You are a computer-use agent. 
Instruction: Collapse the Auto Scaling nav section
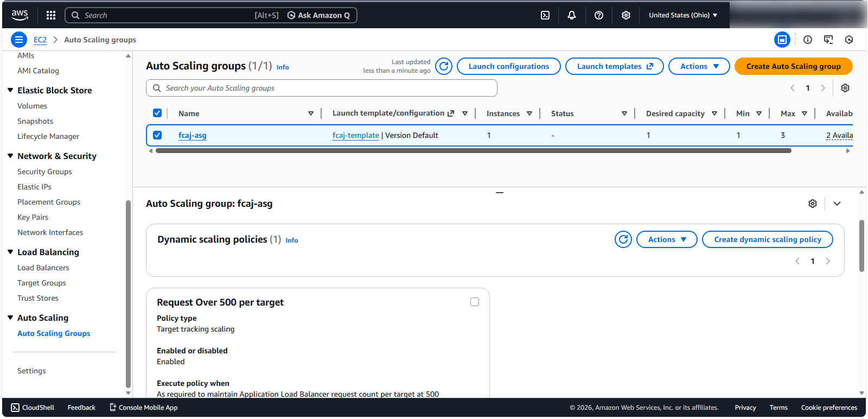[x=10, y=318]
